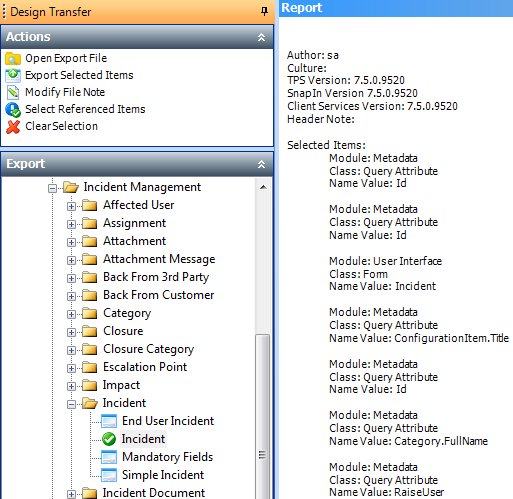Toggle the Design Transfer pin icon

(x=264, y=12)
